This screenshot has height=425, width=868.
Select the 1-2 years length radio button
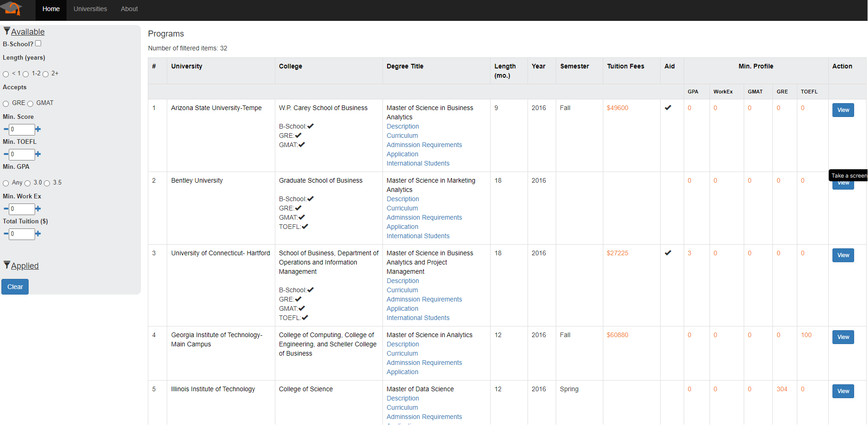(x=26, y=74)
